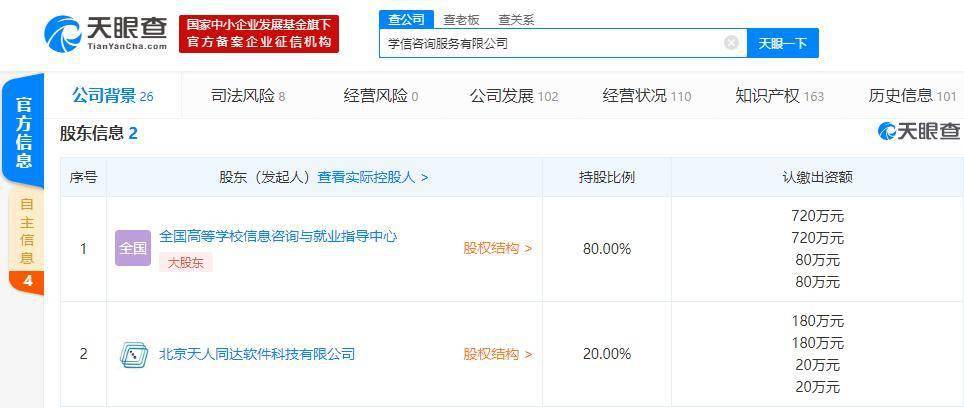Expand 股权结构 for the 20.00% shareholder
This screenshot has width=964, height=408.
tap(497, 354)
